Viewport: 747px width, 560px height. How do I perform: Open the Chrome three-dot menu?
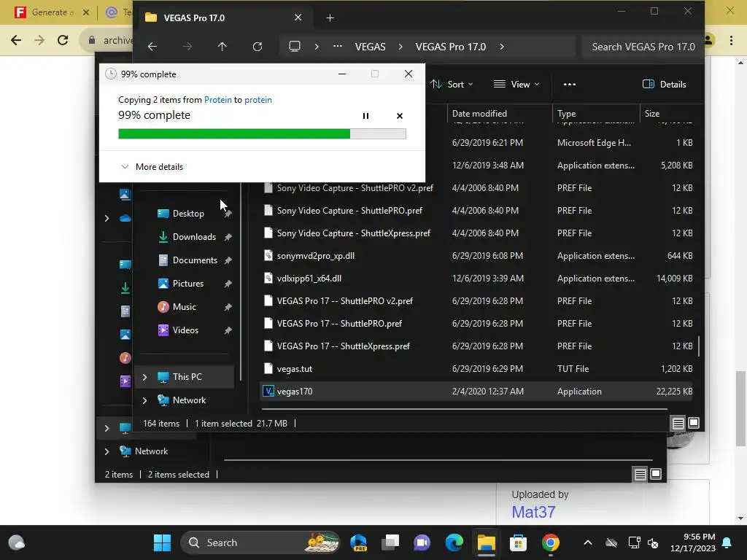(x=731, y=40)
